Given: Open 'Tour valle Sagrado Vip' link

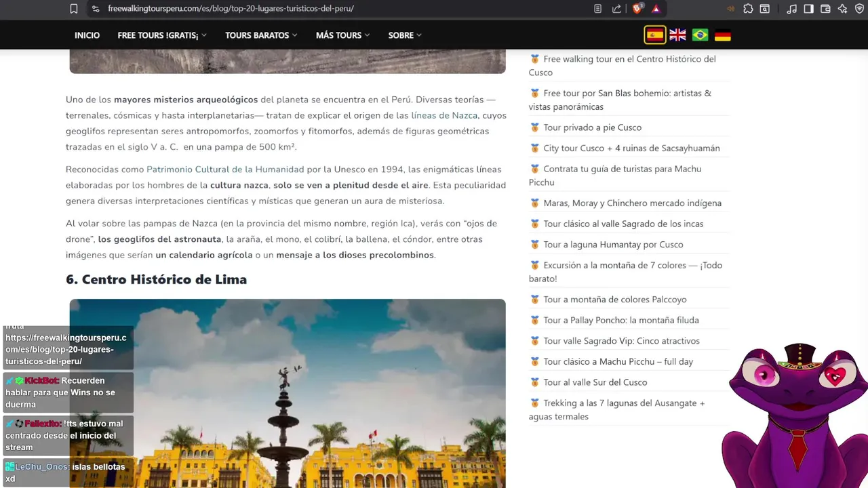Looking at the screenshot, I should tap(621, 341).
